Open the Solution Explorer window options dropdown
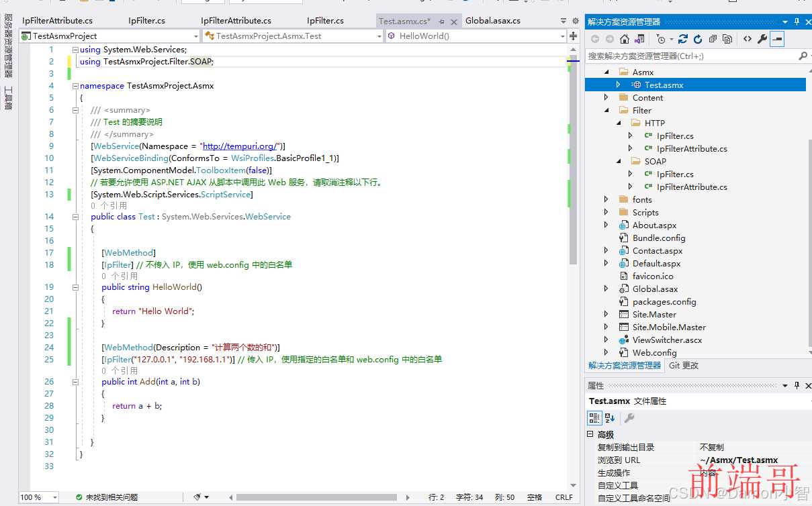 785,21
